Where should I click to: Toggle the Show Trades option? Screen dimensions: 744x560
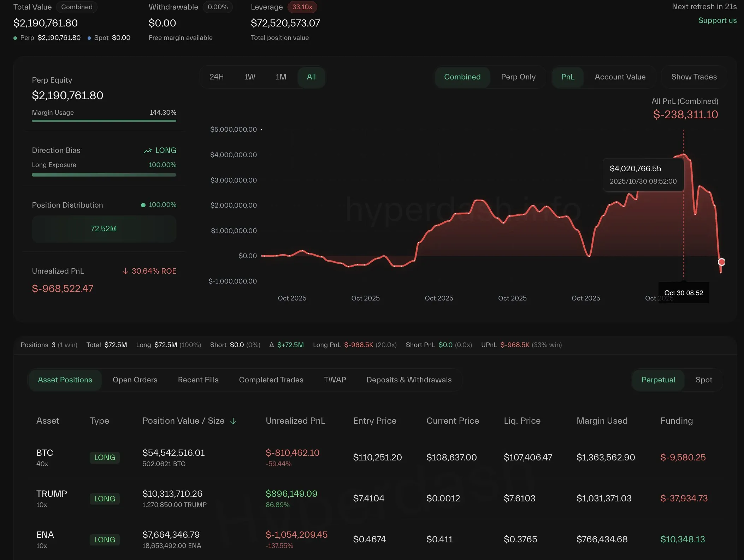pos(693,77)
